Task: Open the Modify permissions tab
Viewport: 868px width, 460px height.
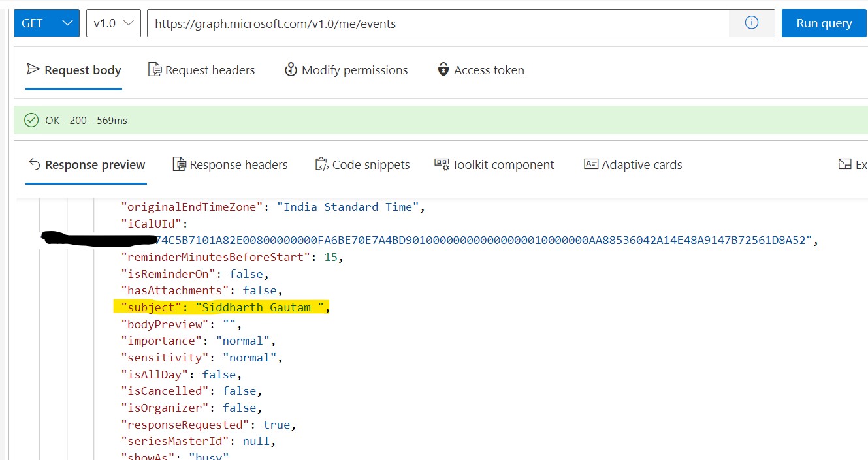Action: [346, 70]
